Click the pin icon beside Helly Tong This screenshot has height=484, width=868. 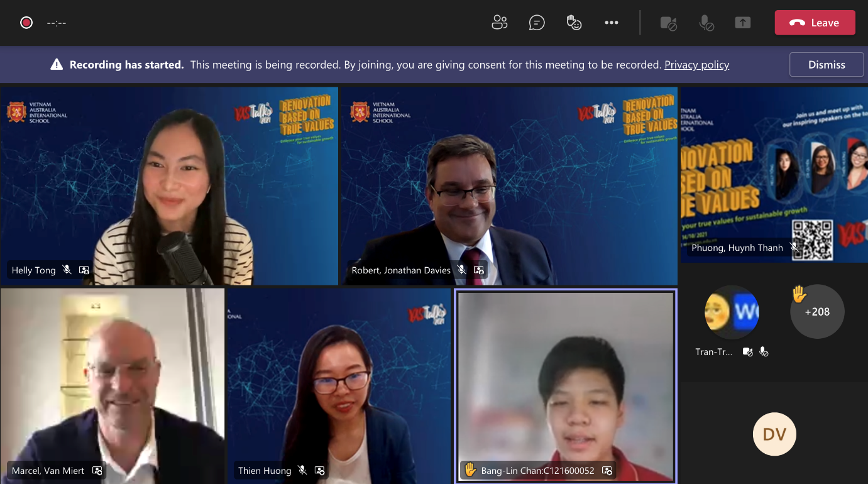(x=84, y=270)
